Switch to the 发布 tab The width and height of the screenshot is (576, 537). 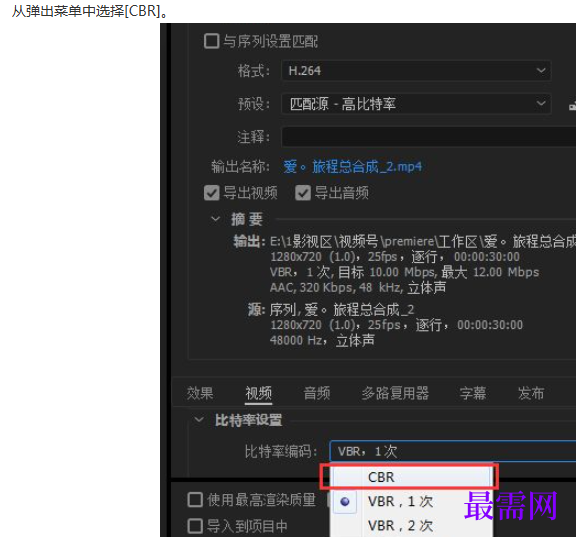point(531,393)
